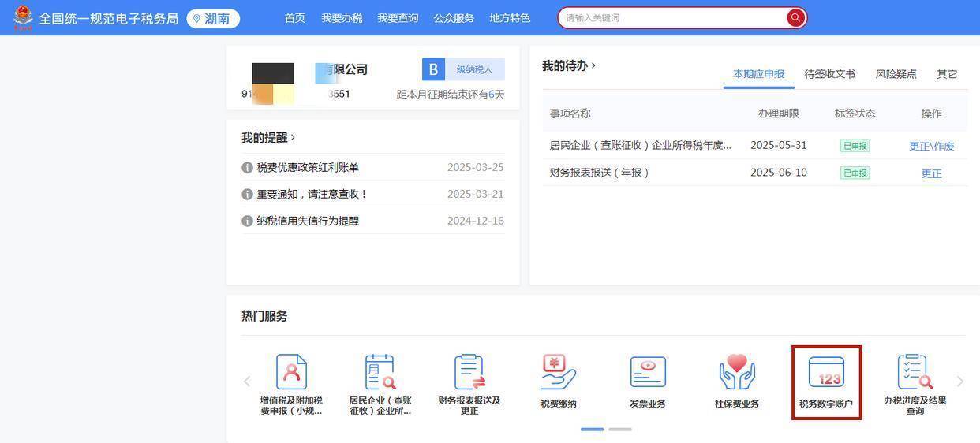Open the 湖南 location selector
The width and height of the screenshot is (980, 443).
(x=213, y=18)
